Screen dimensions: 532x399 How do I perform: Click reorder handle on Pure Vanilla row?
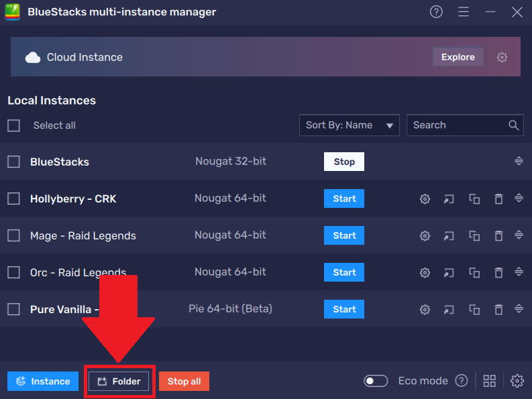pos(519,308)
